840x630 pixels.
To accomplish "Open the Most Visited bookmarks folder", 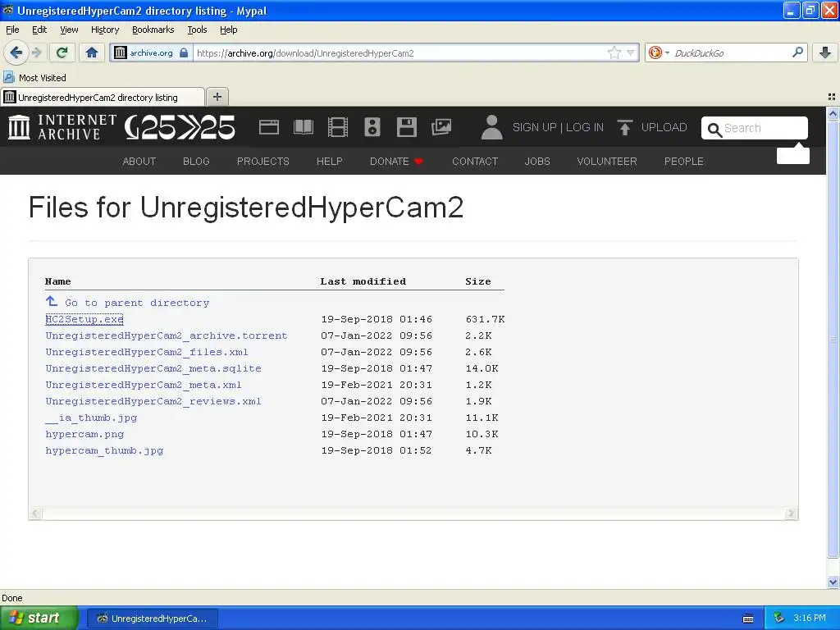I will (34, 78).
